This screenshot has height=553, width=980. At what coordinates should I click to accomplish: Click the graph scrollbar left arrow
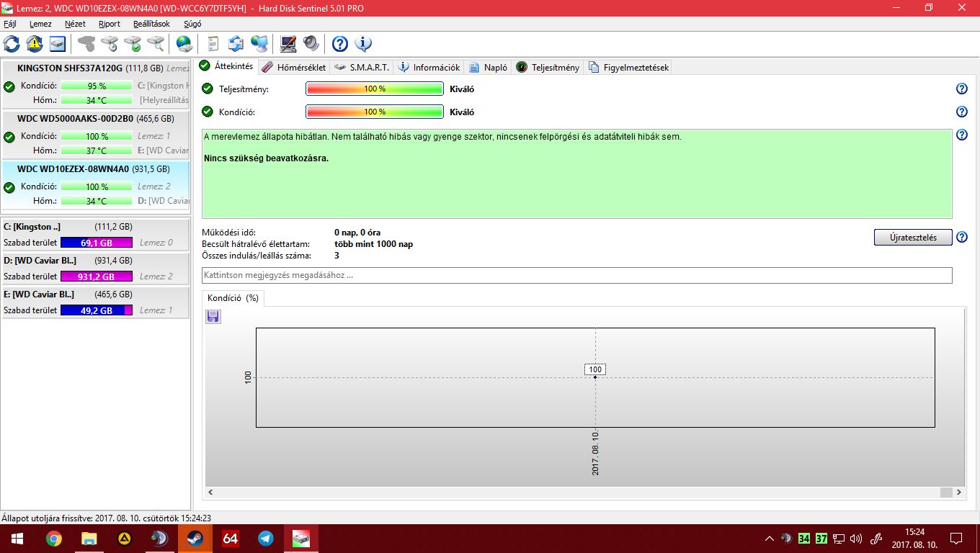tap(211, 493)
